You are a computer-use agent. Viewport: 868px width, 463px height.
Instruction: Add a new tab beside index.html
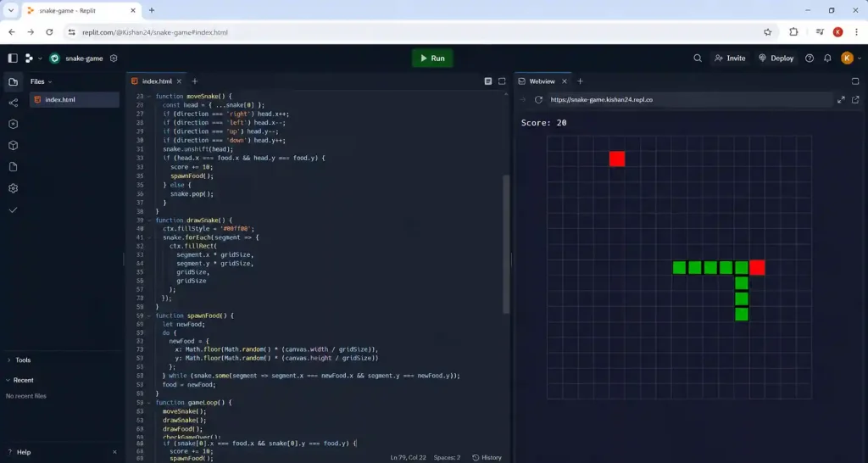pyautogui.click(x=194, y=81)
